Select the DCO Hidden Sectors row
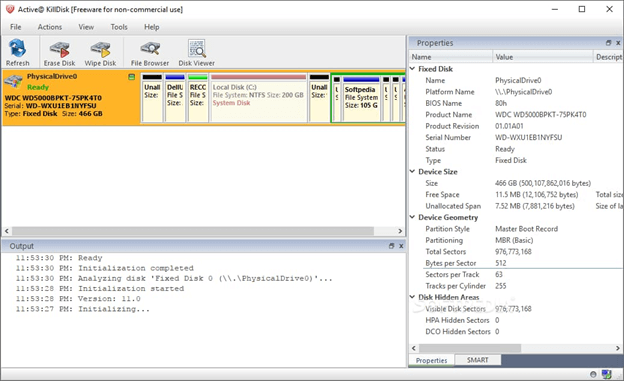This screenshot has height=381, width=624. coord(516,332)
